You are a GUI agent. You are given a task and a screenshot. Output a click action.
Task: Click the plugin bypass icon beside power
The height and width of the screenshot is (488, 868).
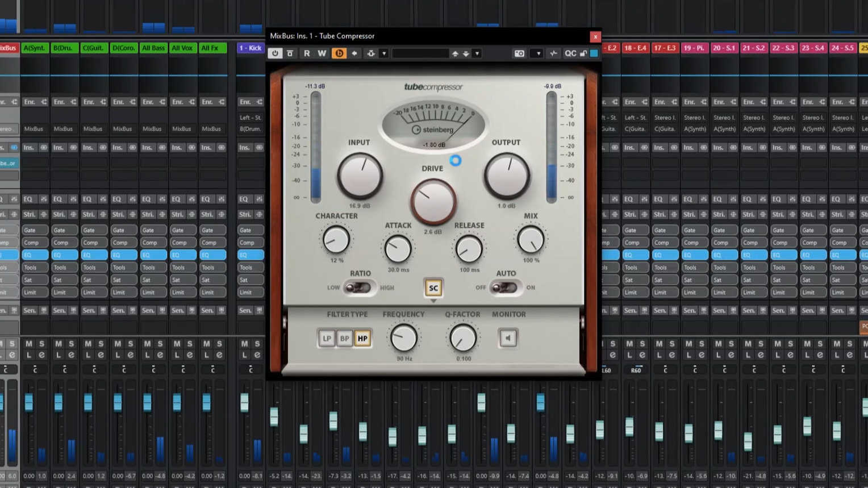pyautogui.click(x=290, y=53)
